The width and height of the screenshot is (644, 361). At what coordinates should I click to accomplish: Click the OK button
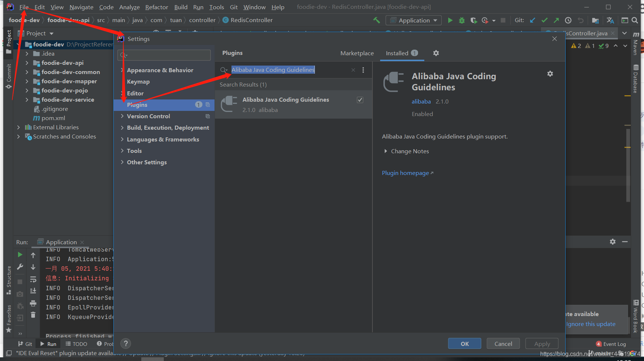[464, 343]
